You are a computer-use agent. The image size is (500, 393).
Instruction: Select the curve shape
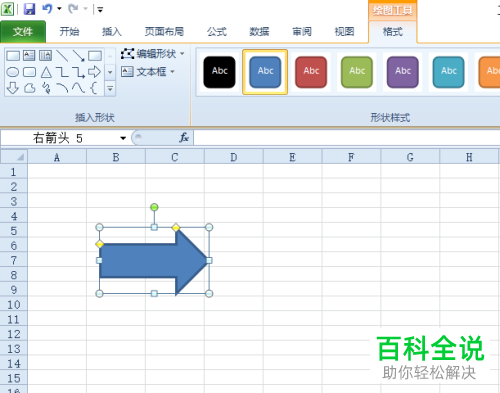[78, 88]
